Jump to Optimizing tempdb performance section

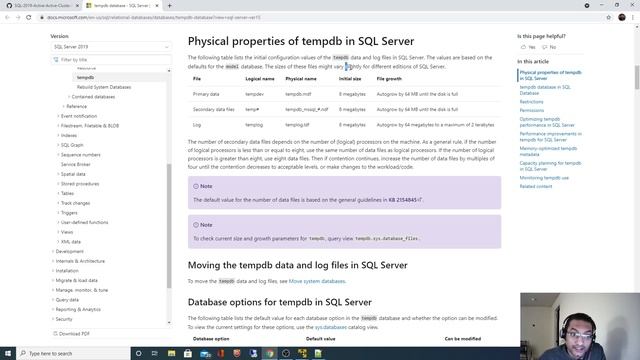tap(547, 122)
